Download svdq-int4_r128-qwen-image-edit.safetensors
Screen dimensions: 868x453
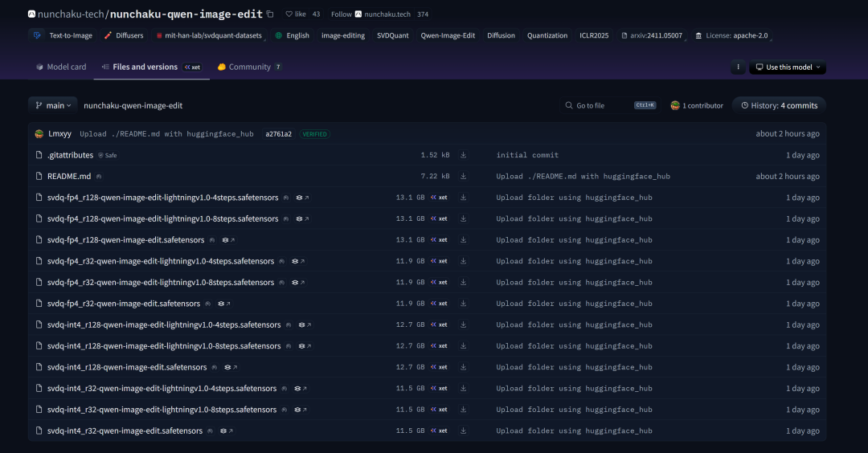click(x=464, y=367)
